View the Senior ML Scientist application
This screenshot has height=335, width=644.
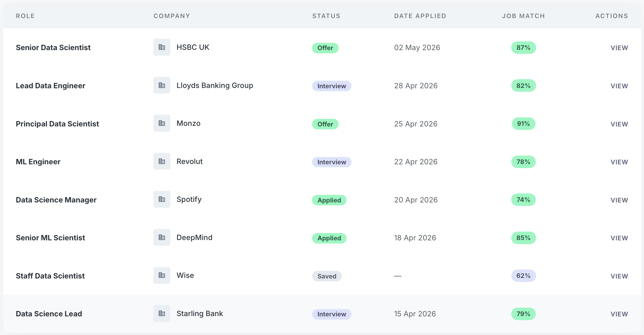tap(619, 238)
